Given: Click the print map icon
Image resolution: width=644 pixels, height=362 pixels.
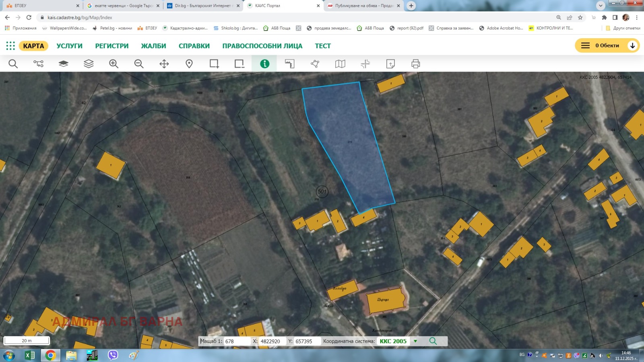Looking at the screenshot, I should [415, 63].
